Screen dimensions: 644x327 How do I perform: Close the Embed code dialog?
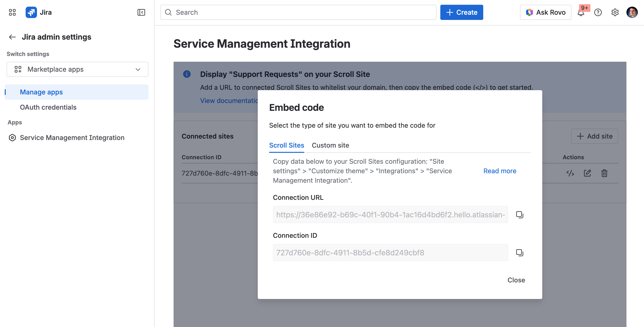pos(516,280)
